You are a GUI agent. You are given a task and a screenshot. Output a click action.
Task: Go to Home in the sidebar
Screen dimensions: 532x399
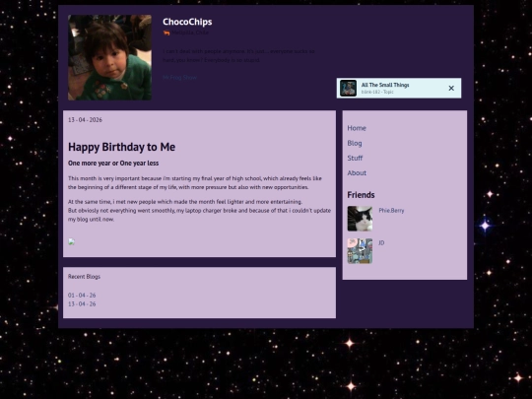[x=357, y=128]
